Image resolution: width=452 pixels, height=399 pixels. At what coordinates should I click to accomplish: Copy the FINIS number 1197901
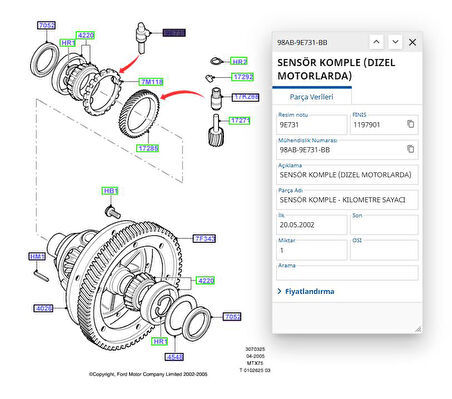click(x=410, y=124)
